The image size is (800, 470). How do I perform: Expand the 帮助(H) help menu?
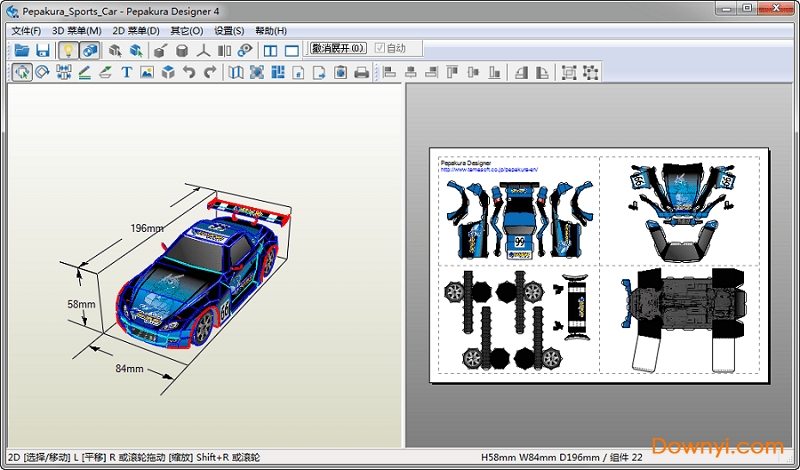pyautogui.click(x=271, y=31)
